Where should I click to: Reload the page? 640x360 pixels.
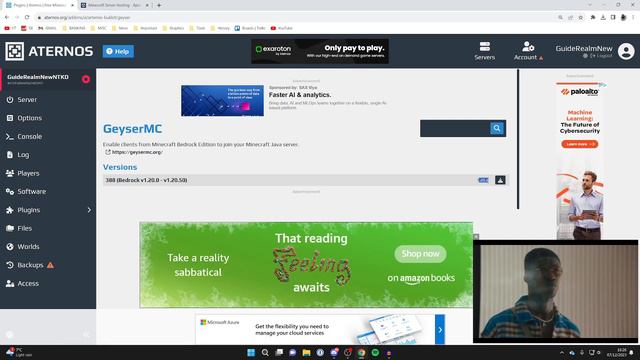(27, 18)
